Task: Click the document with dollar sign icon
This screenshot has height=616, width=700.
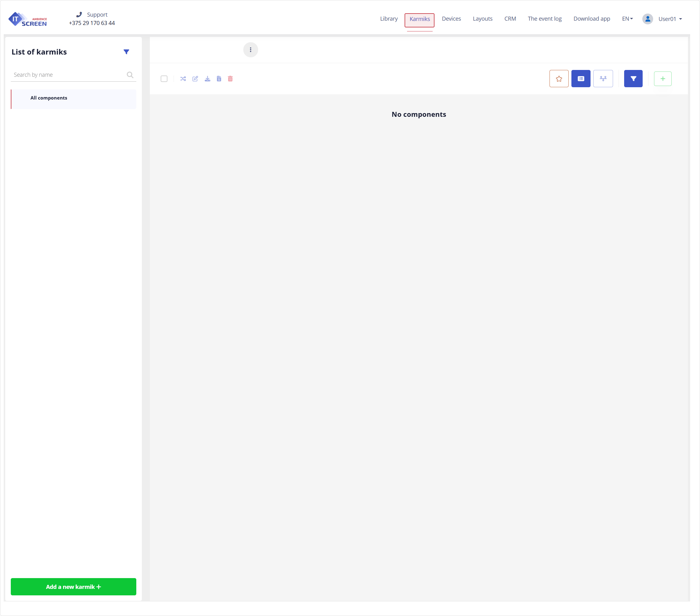Action: coord(219,79)
